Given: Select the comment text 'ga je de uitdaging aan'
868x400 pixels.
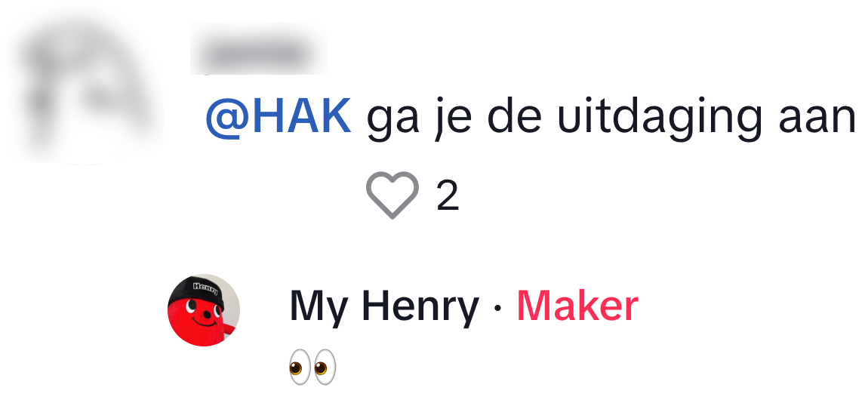Looking at the screenshot, I should (611, 117).
